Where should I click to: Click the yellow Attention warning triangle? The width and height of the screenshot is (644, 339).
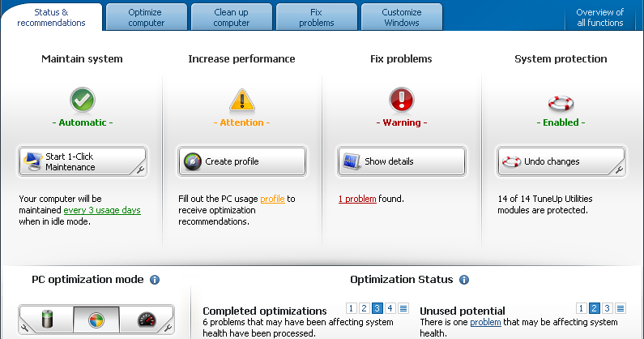241,100
